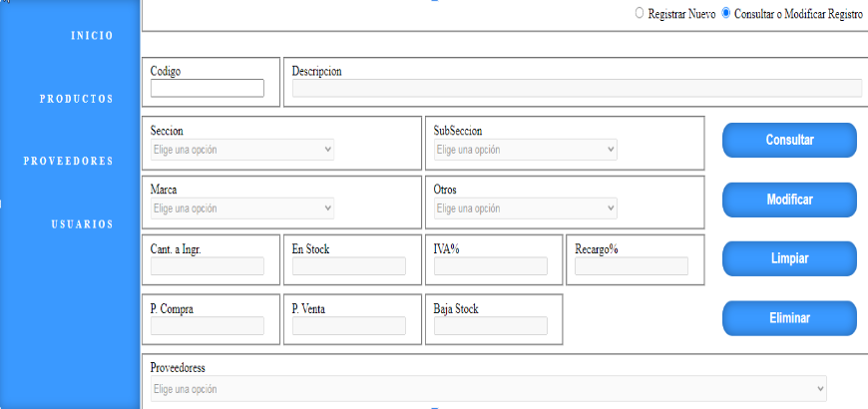Open USUARIOS sidebar menu item

[82, 223]
